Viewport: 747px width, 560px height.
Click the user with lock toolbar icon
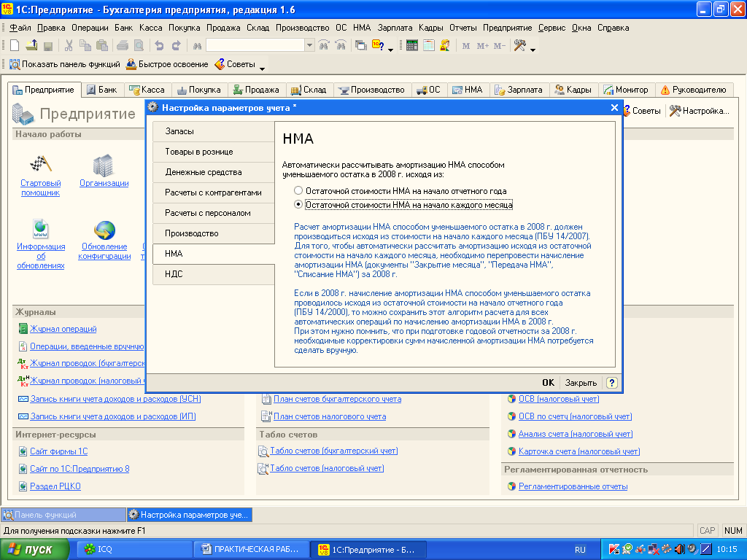click(445, 46)
